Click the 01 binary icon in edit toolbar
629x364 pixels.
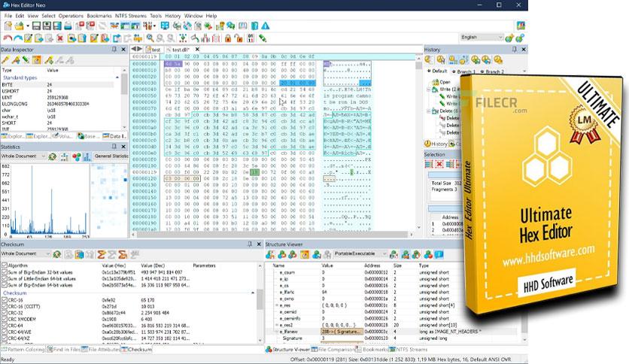(251, 38)
